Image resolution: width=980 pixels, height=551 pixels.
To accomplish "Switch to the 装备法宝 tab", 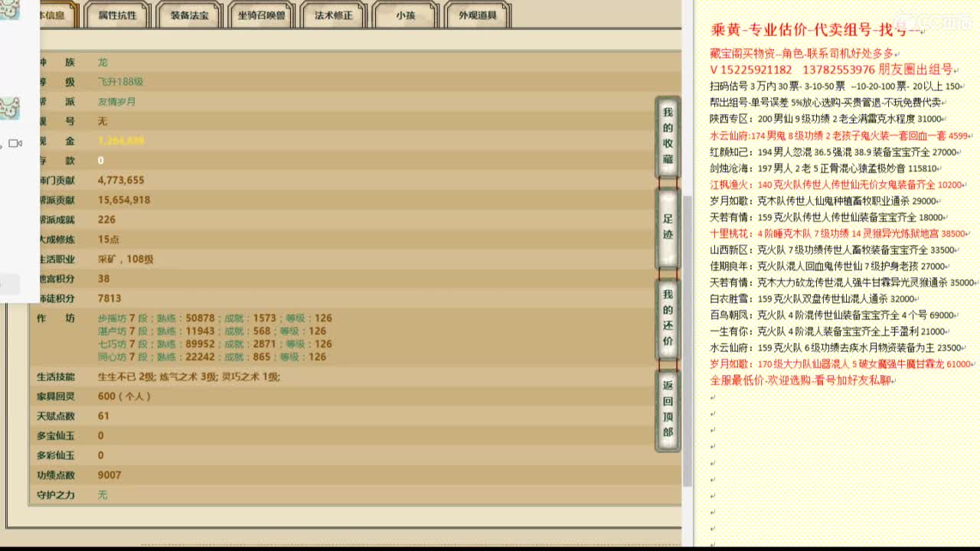I will (x=190, y=15).
